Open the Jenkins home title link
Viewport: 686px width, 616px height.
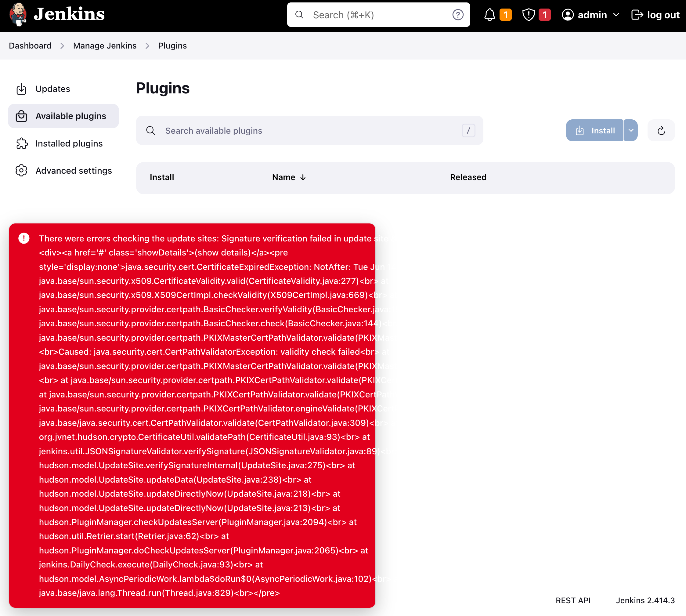(69, 14)
